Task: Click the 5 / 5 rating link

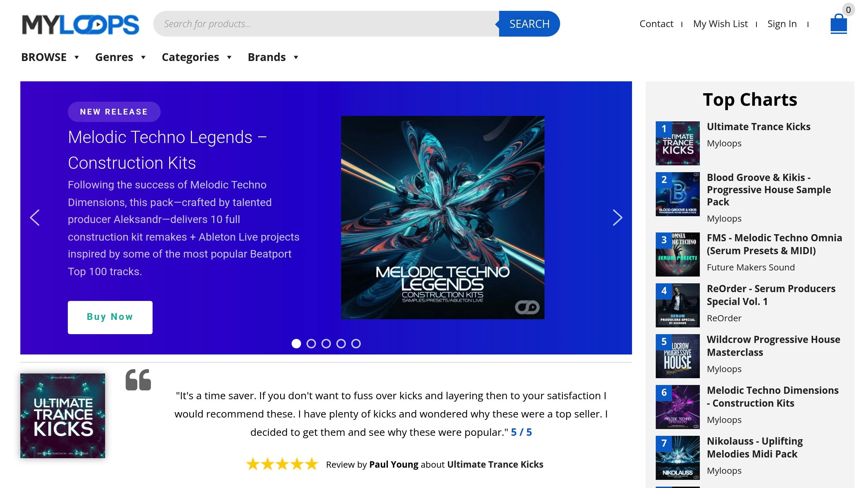Action: click(x=521, y=432)
